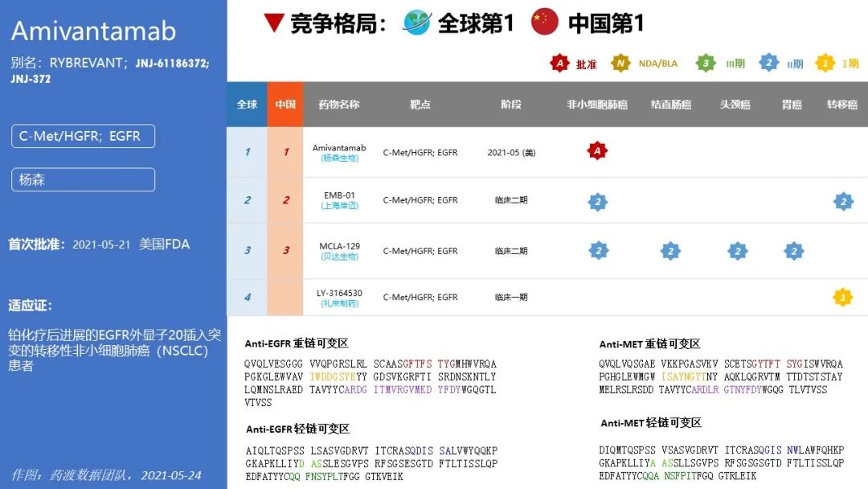Click the 杨森 company box
868x489 pixels.
tap(83, 179)
